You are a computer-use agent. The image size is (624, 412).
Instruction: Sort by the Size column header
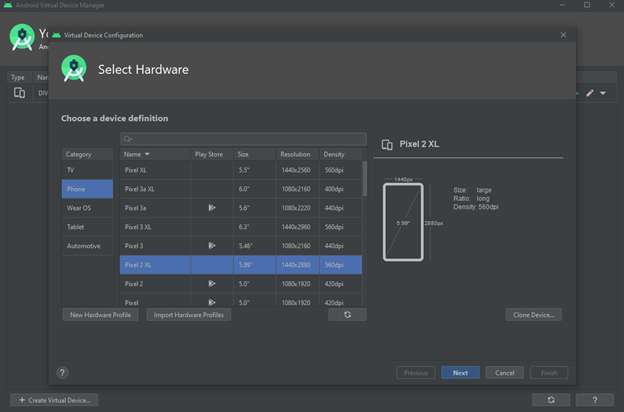[254, 154]
